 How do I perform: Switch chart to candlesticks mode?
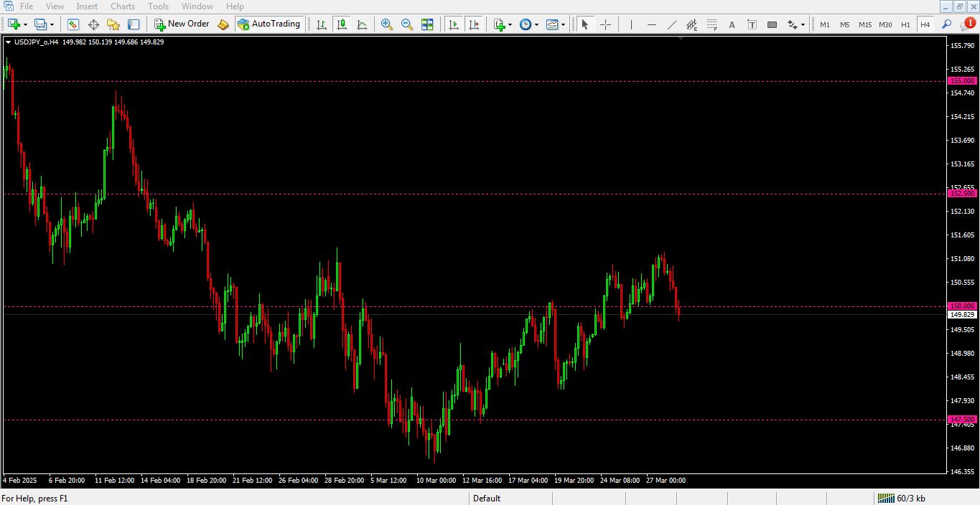point(342,24)
